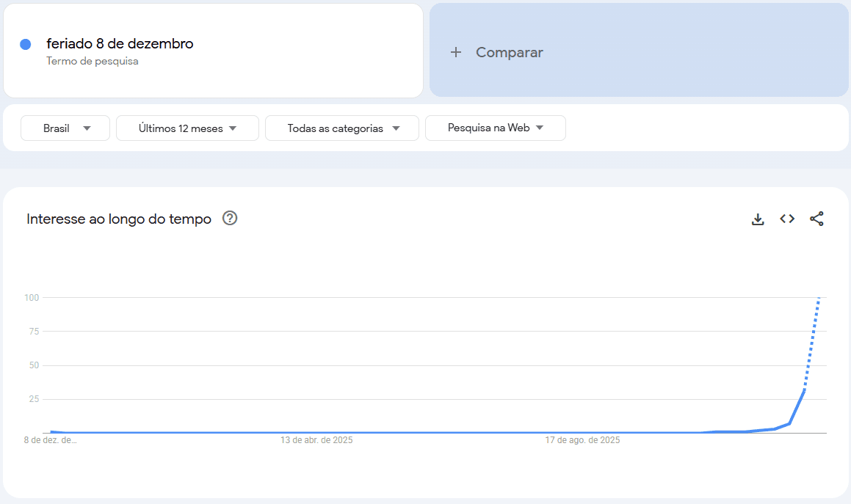Viewport: 851px width, 504px height.
Task: Click the 8 de dez. axis label
Action: pyautogui.click(x=50, y=440)
